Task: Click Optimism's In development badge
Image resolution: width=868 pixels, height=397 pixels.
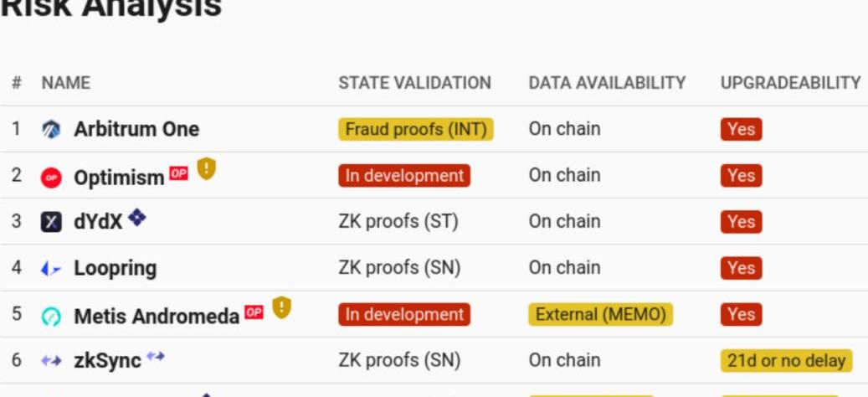Action: coord(404,176)
